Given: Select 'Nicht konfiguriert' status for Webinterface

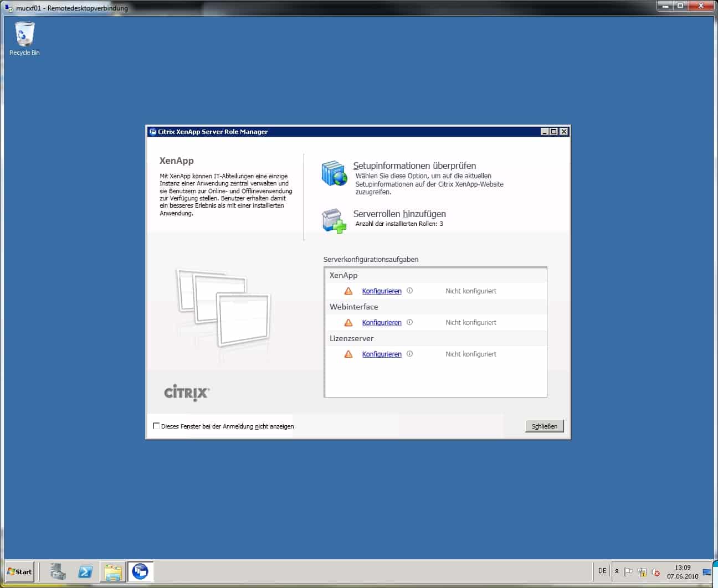Looking at the screenshot, I should [x=471, y=322].
